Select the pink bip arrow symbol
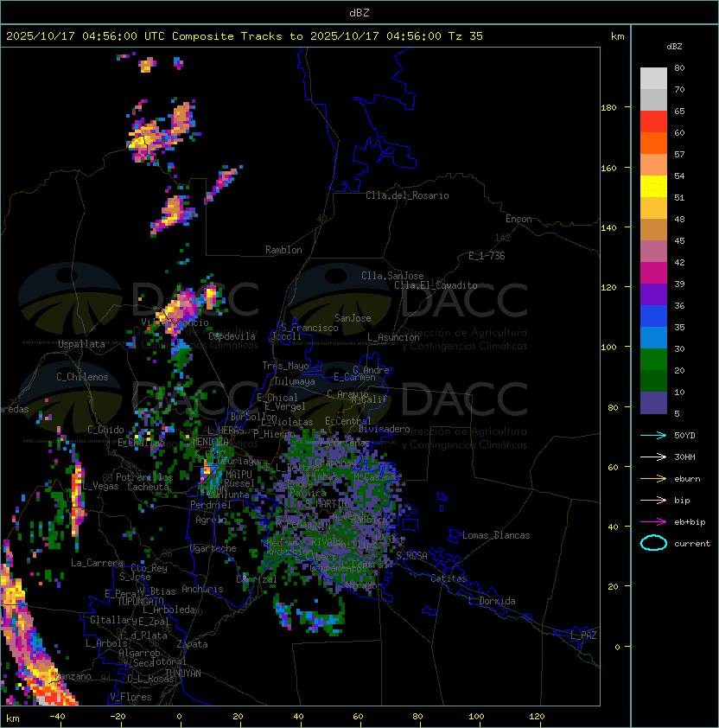Screen dimensions: 719x728 coord(653,501)
